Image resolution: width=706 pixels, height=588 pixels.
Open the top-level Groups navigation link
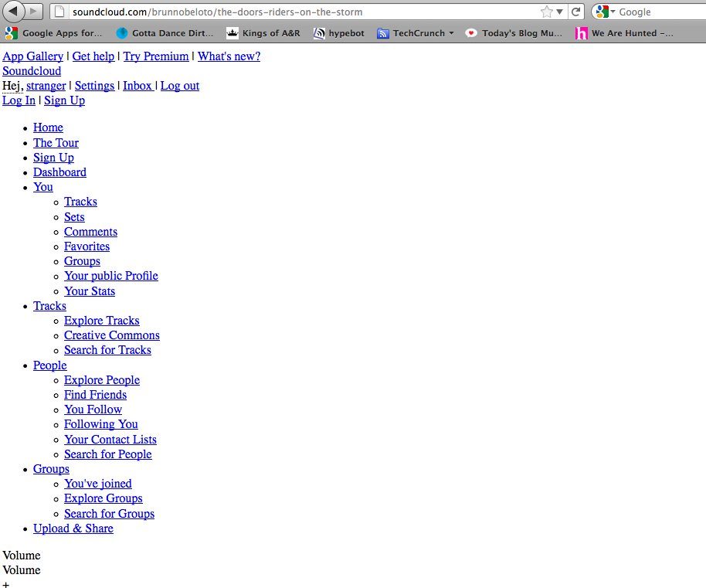51,469
